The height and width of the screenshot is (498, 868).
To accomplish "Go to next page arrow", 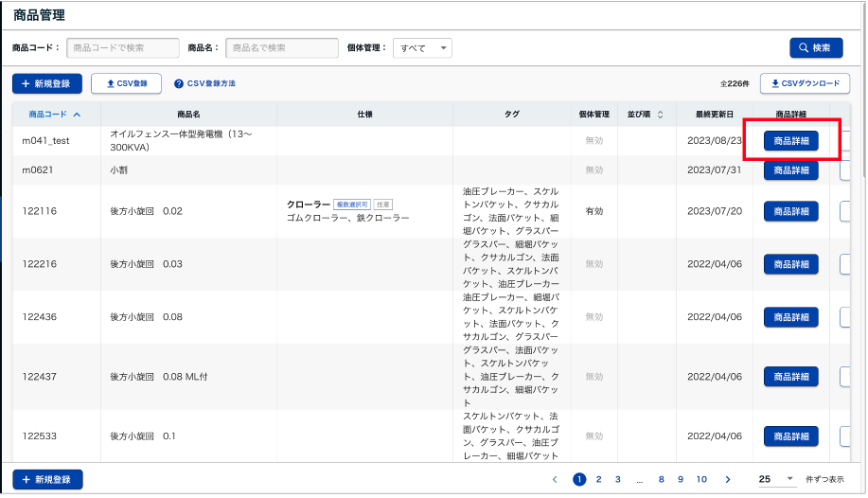I will [727, 479].
